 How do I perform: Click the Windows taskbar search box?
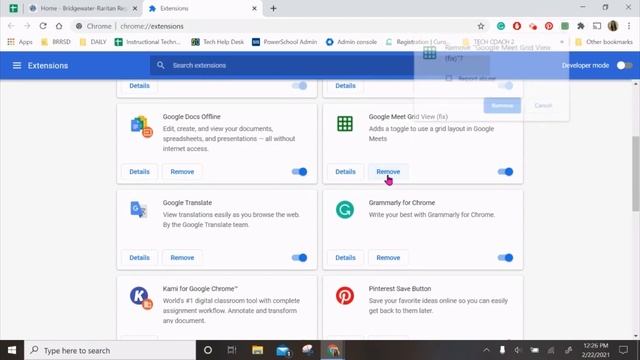click(110, 350)
